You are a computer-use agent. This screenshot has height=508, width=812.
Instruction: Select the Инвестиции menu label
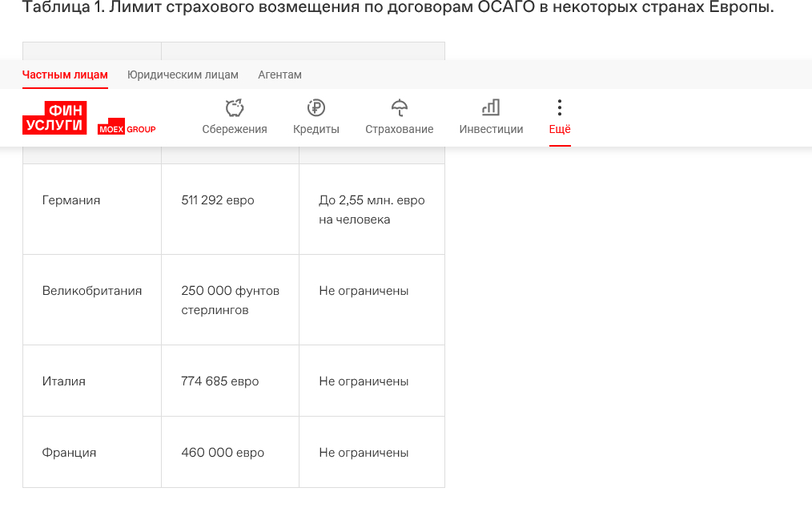[x=491, y=129]
